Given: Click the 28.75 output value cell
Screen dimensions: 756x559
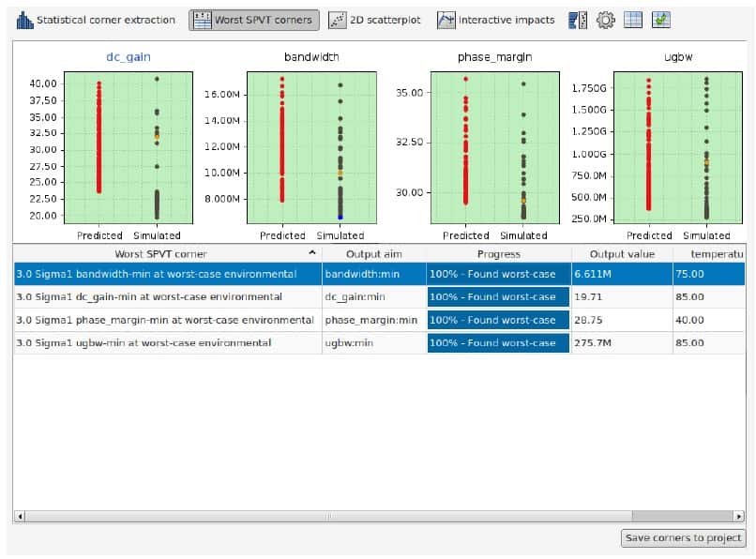Looking at the screenshot, I should point(622,320).
